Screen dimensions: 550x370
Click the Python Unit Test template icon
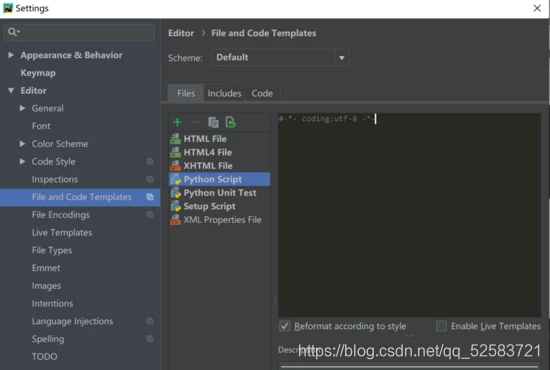[x=175, y=193]
